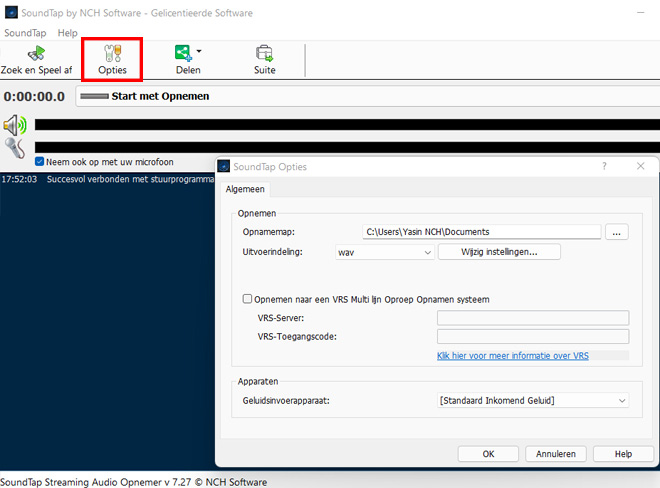Enable Opnemen naar een VRS checkbox

247,299
